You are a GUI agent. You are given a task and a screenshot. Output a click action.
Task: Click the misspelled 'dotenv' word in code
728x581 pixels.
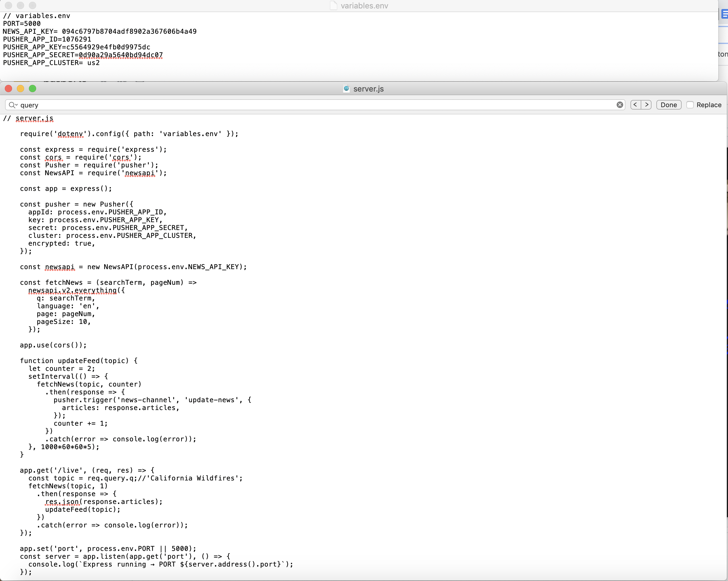tap(70, 134)
